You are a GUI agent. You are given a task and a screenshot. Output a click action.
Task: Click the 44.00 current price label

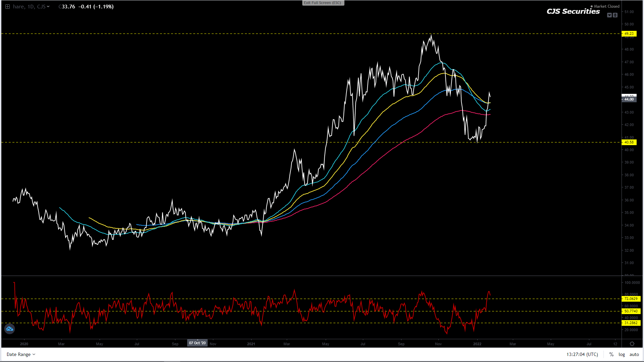pos(629,99)
